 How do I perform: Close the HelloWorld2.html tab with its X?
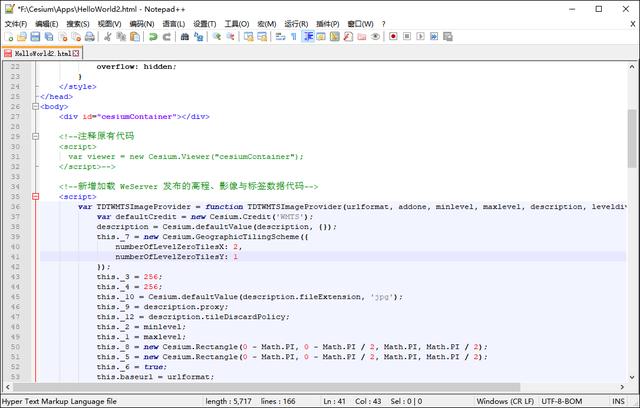click(x=76, y=53)
